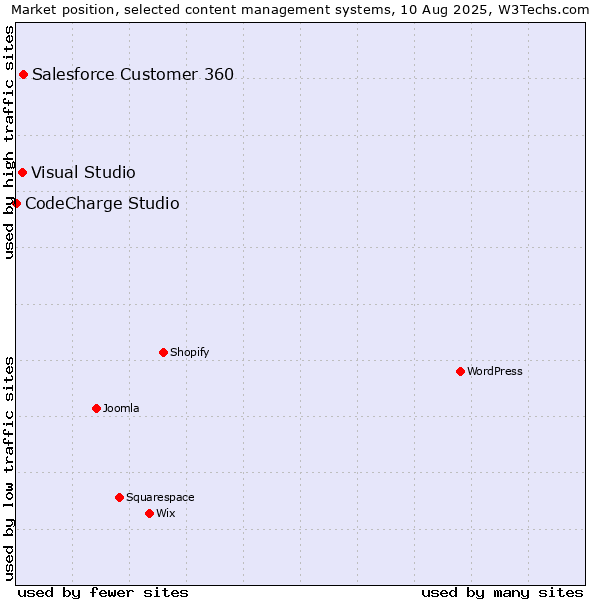The height and width of the screenshot is (600, 600).
Task: Click the Squarespace data point
Action: point(119,497)
